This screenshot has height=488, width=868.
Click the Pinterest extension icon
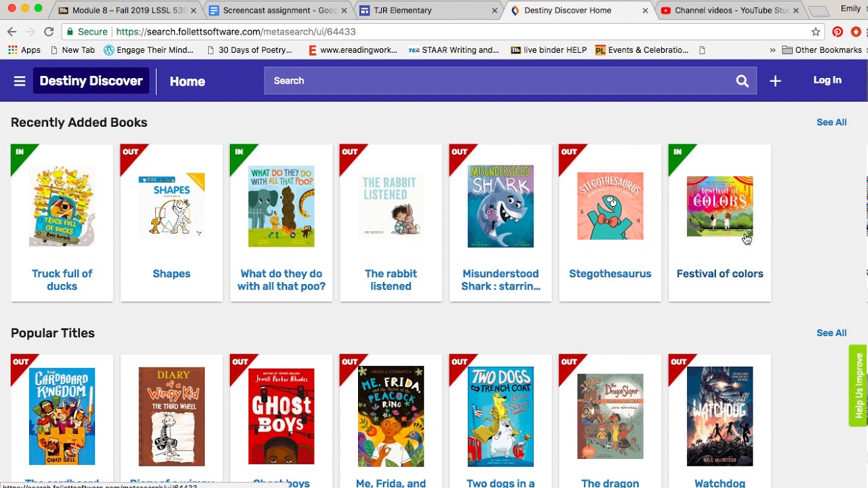tap(837, 32)
